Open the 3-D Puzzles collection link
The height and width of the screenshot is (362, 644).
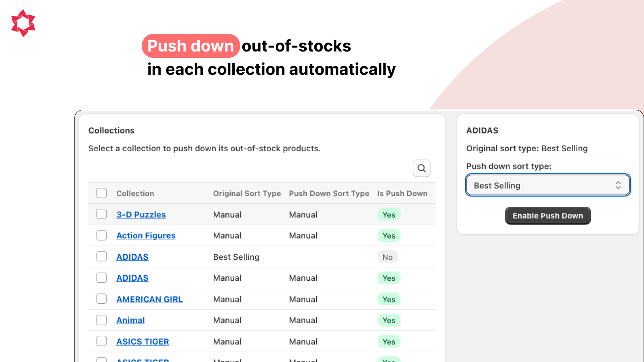pyautogui.click(x=141, y=215)
